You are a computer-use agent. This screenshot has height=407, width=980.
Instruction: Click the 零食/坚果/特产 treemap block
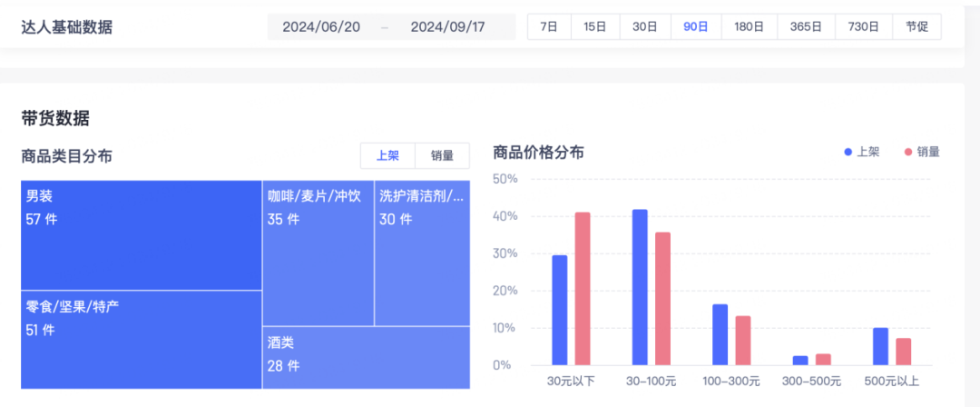coord(141,339)
